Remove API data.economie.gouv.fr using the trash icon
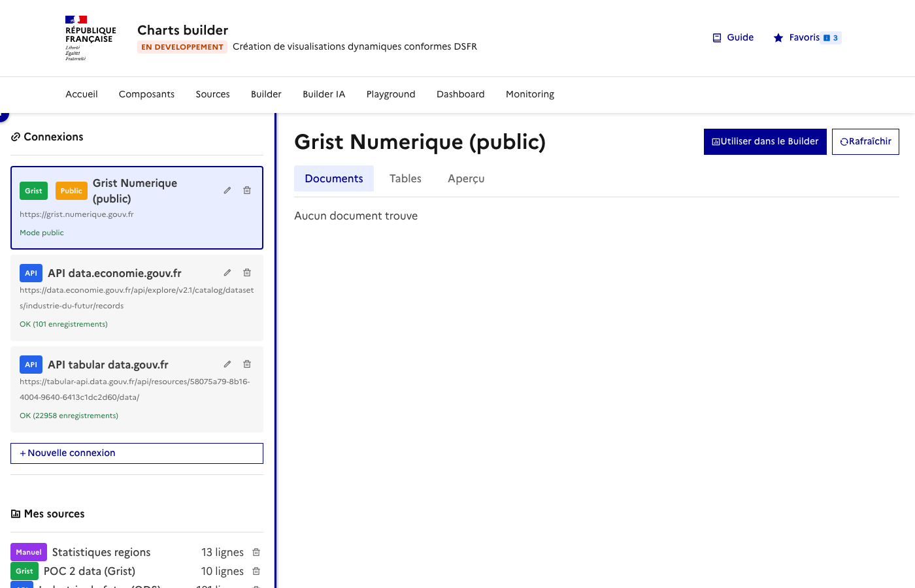Screen dimensions: 915x588 pyautogui.click(x=247, y=272)
